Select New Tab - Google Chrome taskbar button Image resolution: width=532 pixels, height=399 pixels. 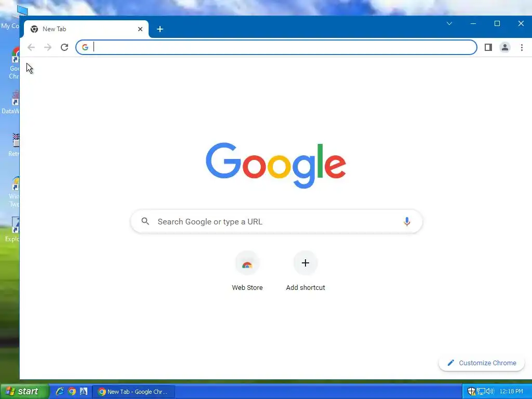pyautogui.click(x=134, y=392)
